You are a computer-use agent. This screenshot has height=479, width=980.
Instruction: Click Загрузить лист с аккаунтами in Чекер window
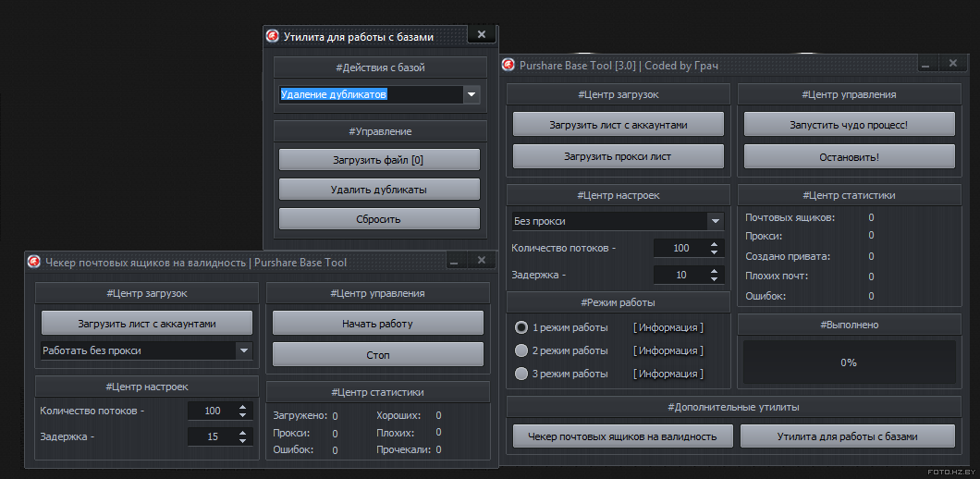click(147, 324)
